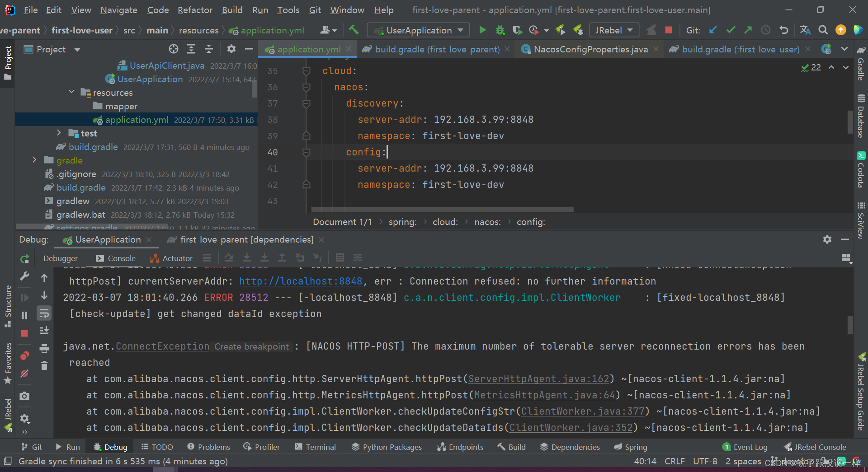Start debugging with the bug icon

(500, 30)
